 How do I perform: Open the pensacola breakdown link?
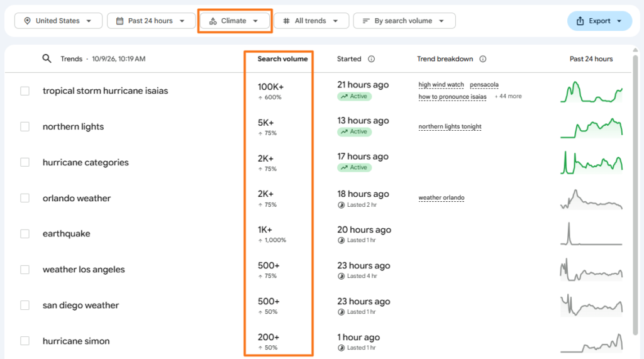(x=484, y=85)
